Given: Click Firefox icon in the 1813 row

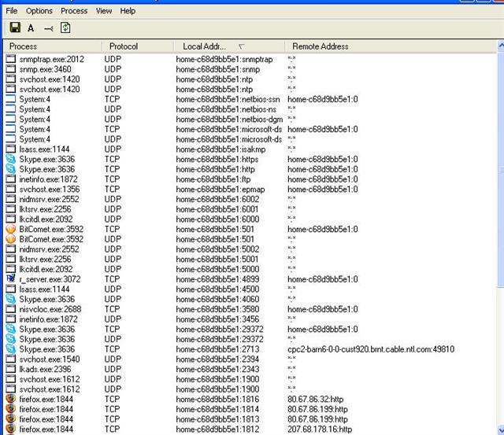Looking at the screenshot, I should 10,418.
